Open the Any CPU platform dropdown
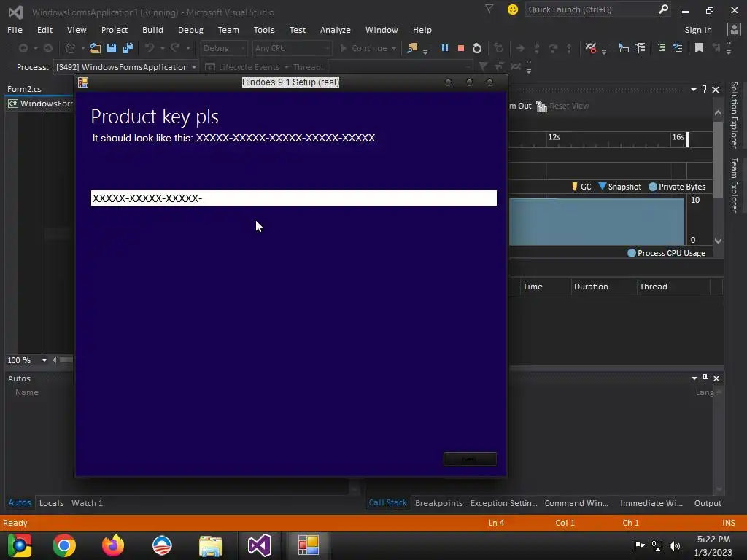This screenshot has width=747, height=560. pos(292,48)
